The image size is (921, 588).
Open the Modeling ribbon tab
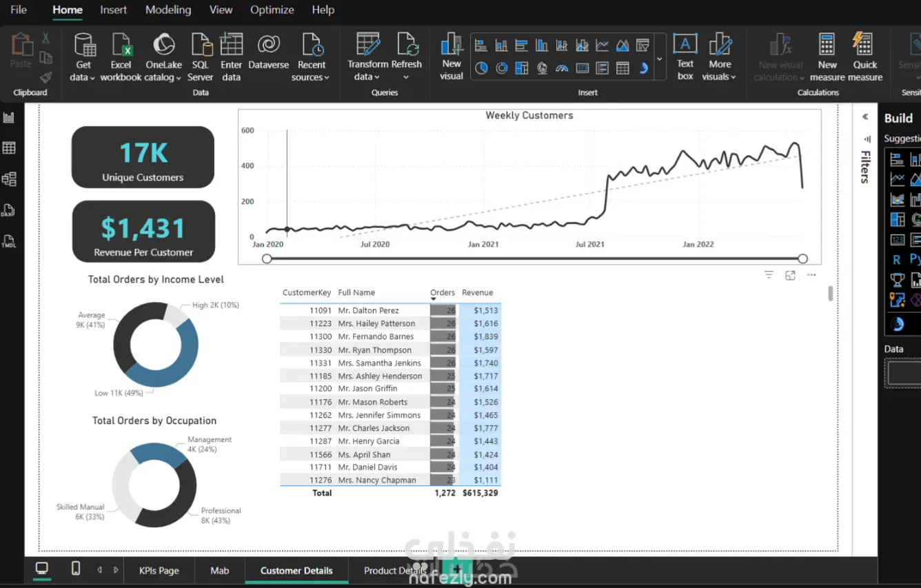pos(168,10)
